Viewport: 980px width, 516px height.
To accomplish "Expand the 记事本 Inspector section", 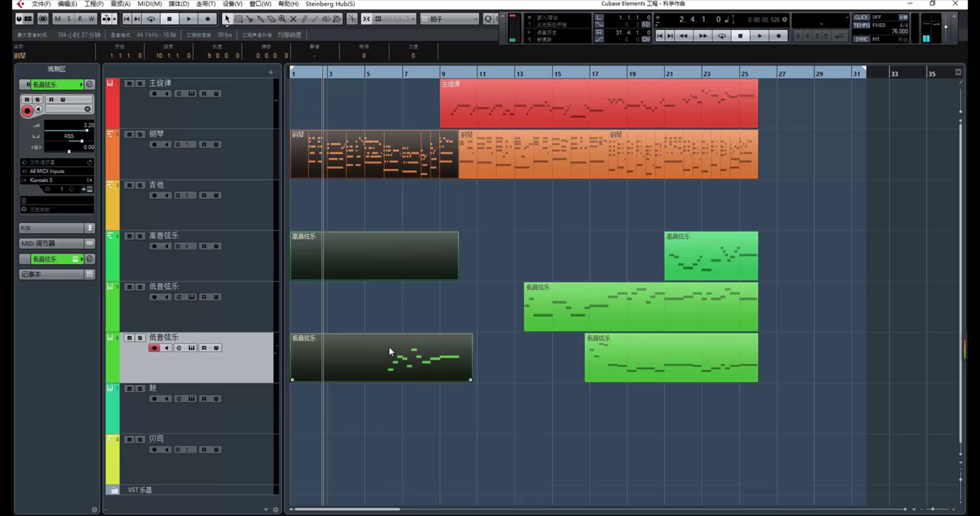I will click(57, 274).
